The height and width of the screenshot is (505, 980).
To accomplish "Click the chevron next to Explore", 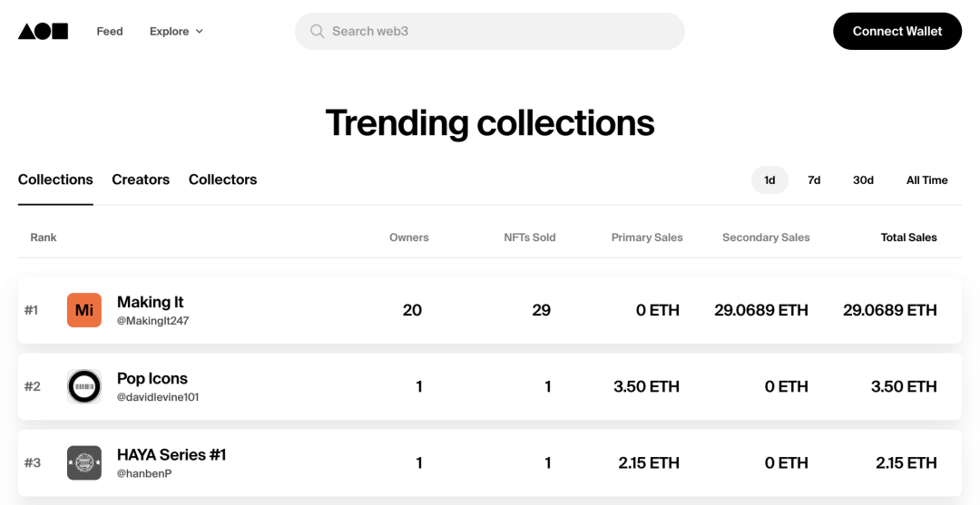I will click(x=200, y=32).
